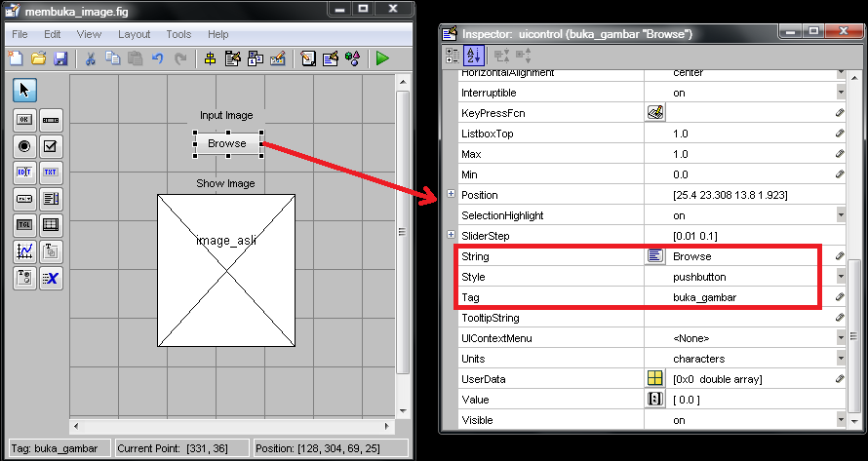Choose the Pop-up Menu component tool
The image size is (868, 461).
(24, 199)
